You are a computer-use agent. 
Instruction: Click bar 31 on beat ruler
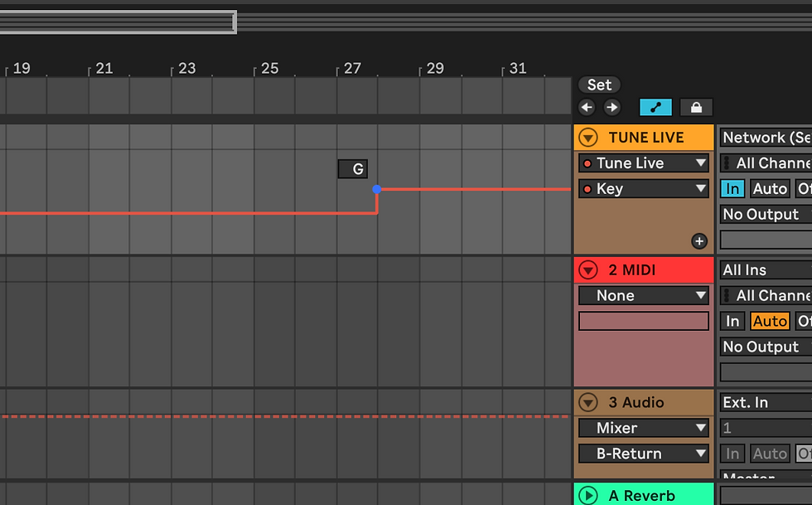click(518, 69)
